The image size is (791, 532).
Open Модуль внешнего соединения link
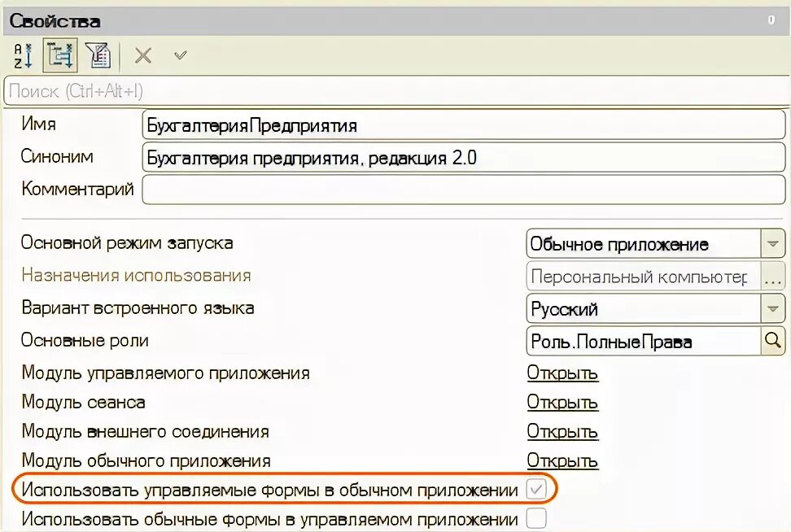[562, 432]
